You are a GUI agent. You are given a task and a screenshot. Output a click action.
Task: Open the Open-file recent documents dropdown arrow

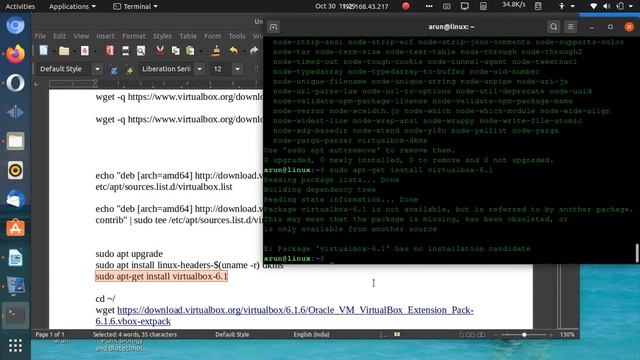(x=74, y=51)
